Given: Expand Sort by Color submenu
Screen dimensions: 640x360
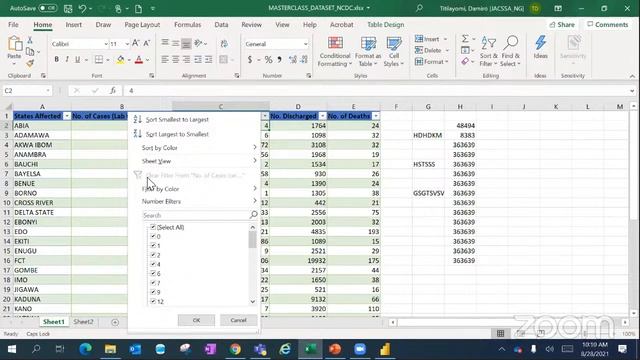Looking at the screenshot, I should tap(199, 148).
